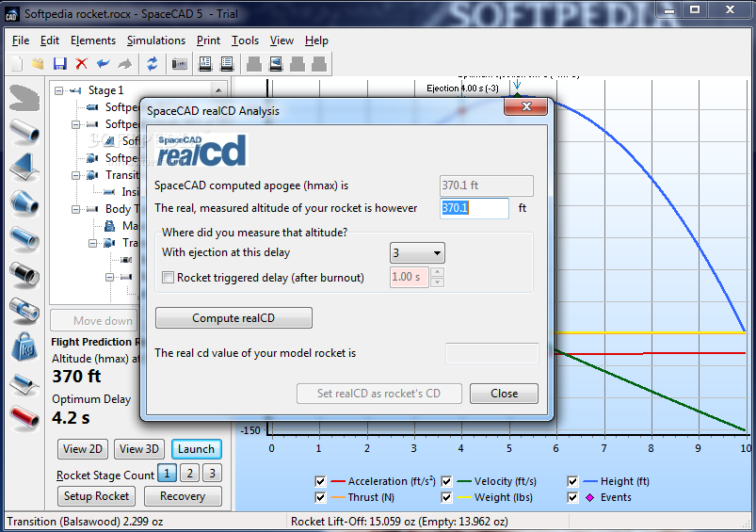
Task: Collapse the Body Tube tree node
Action: [x=75, y=209]
